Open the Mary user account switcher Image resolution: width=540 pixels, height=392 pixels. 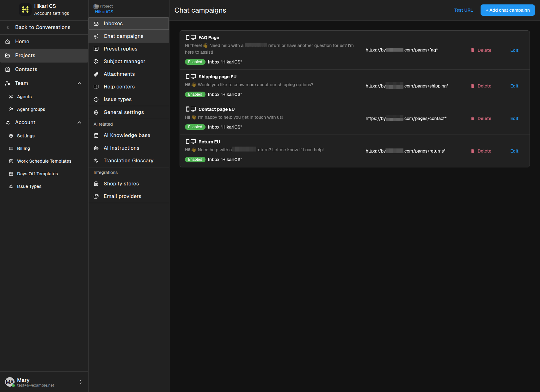tap(81, 382)
